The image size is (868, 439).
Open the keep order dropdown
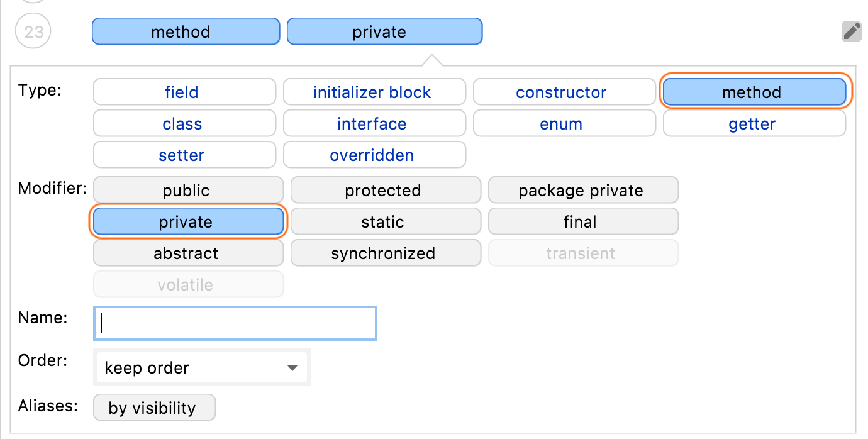[201, 367]
